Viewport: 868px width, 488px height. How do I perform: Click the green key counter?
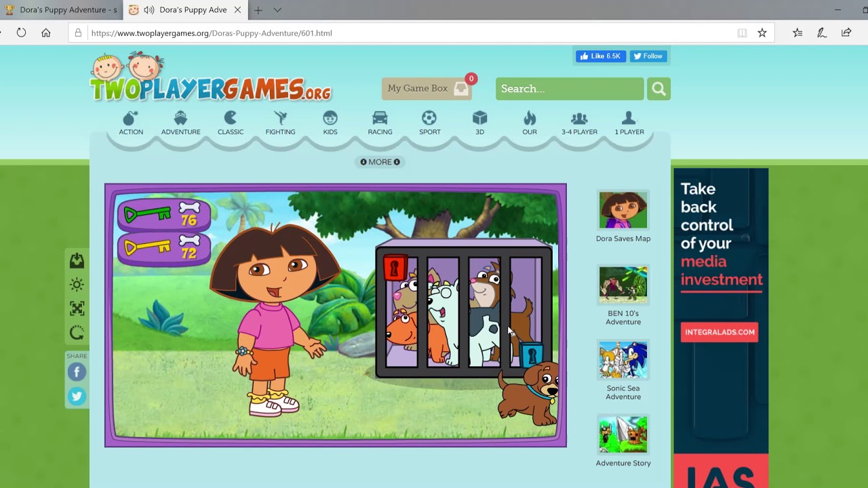click(x=163, y=214)
